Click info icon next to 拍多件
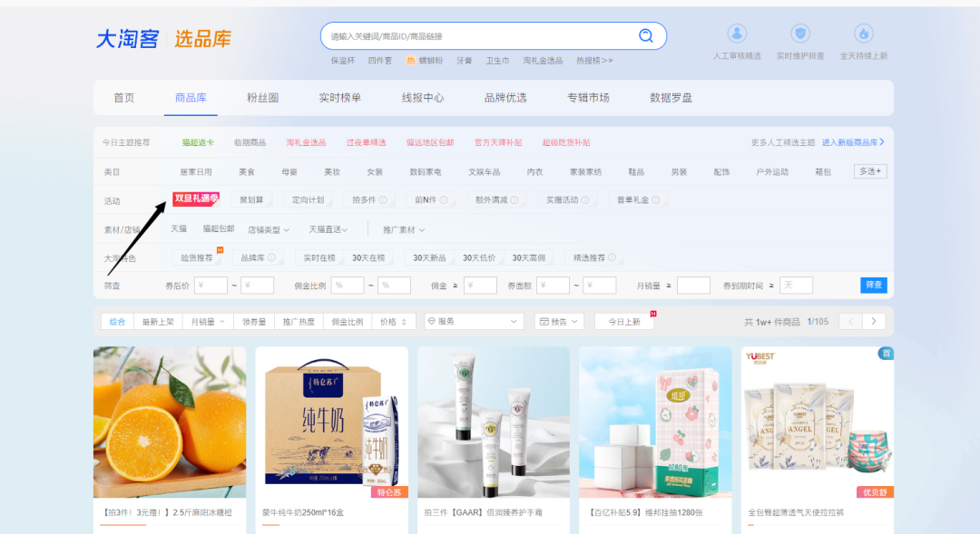 (x=383, y=199)
